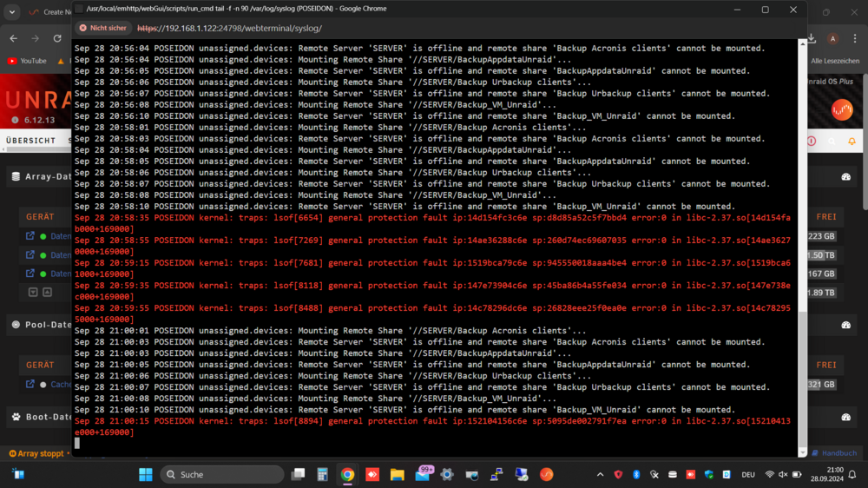
Task: Click the 223 GB free space value
Action: pyautogui.click(x=821, y=236)
